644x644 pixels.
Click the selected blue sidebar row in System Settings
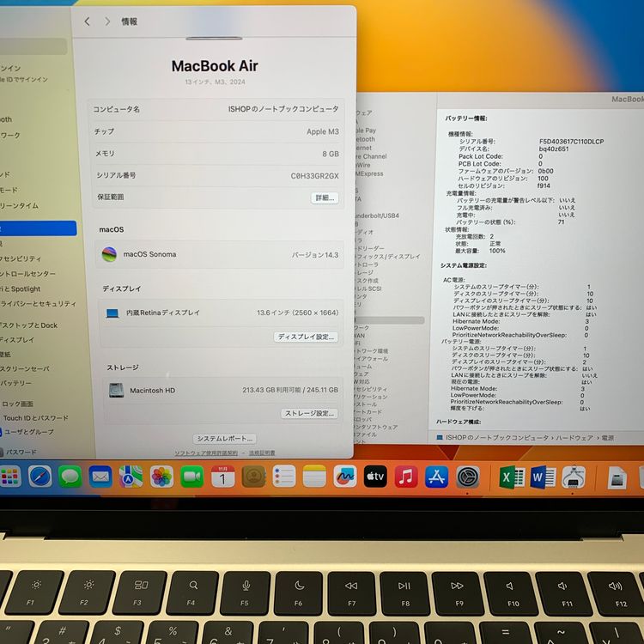click(38, 228)
